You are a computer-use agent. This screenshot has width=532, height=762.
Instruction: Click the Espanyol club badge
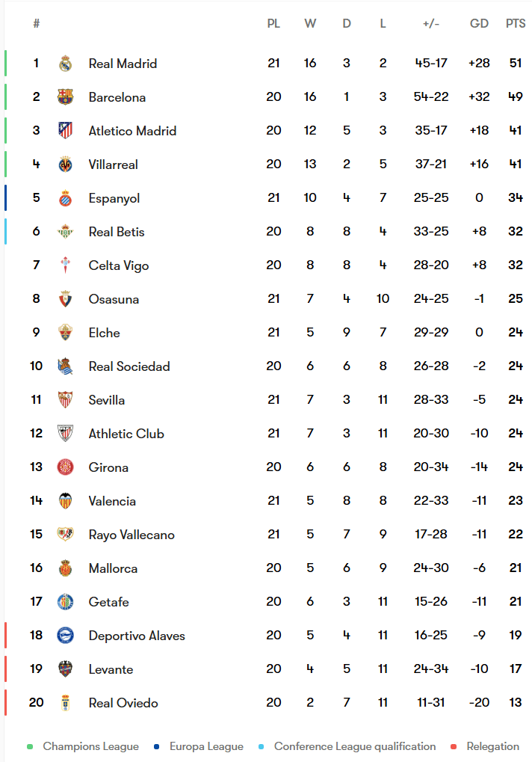point(65,198)
